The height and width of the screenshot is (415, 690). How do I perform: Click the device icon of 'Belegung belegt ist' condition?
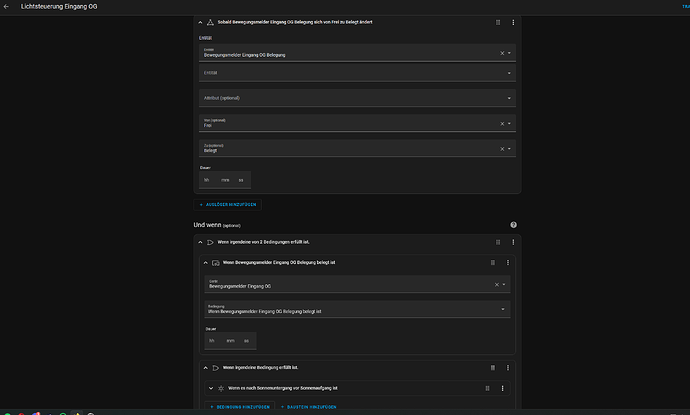pyautogui.click(x=216, y=263)
